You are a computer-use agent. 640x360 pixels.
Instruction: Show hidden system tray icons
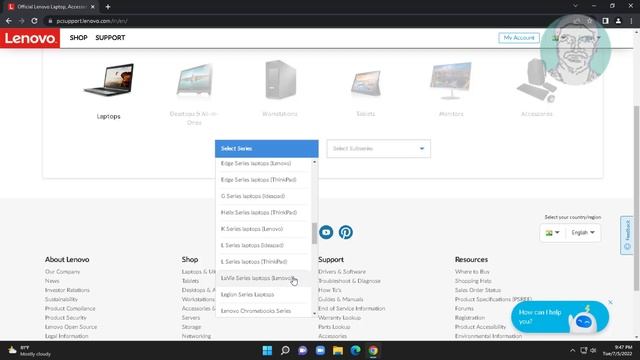[572, 351]
